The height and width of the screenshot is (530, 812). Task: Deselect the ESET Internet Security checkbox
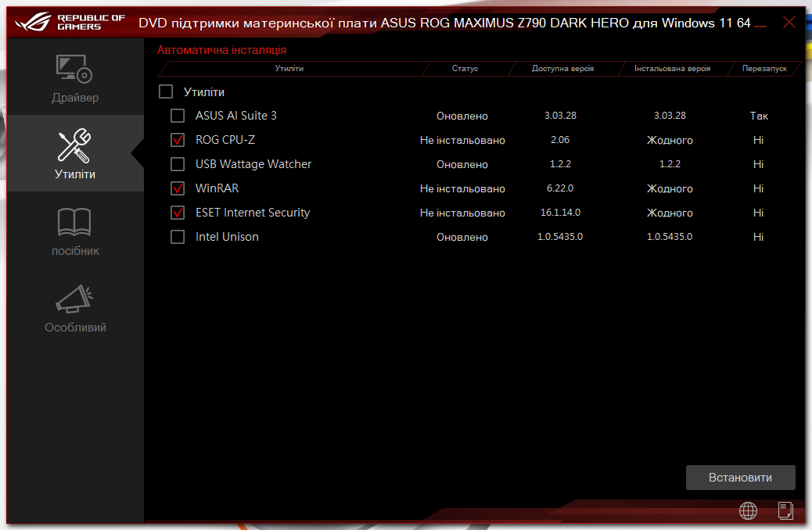coord(177,212)
